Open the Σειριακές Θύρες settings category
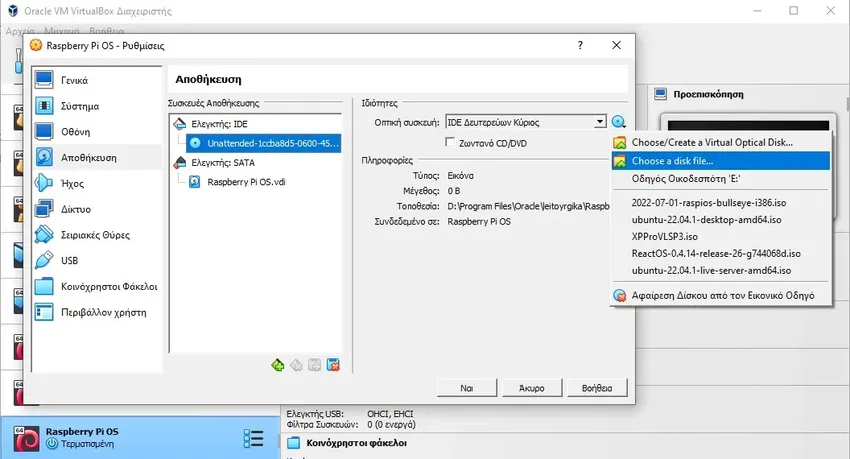 coord(97,235)
